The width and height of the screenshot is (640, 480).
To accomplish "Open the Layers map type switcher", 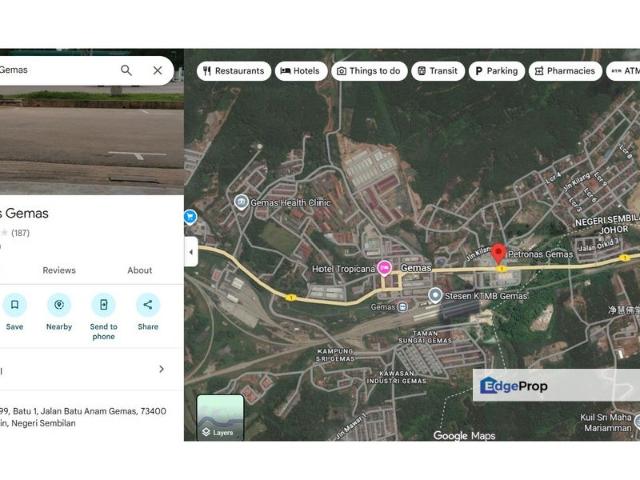I will tap(220, 417).
